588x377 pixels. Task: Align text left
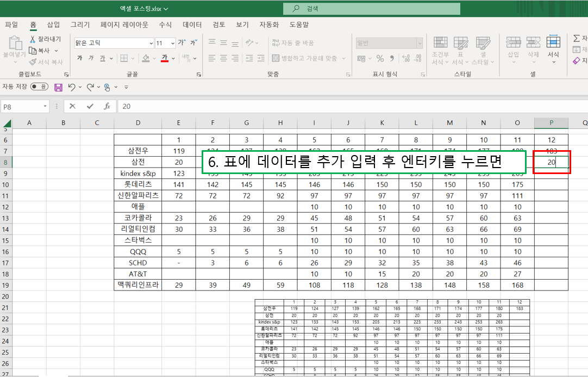click(x=212, y=58)
